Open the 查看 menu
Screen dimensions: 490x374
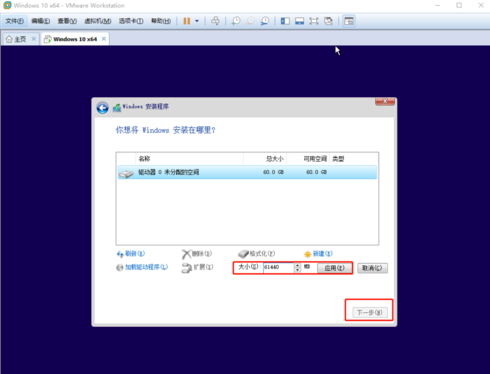coord(67,21)
